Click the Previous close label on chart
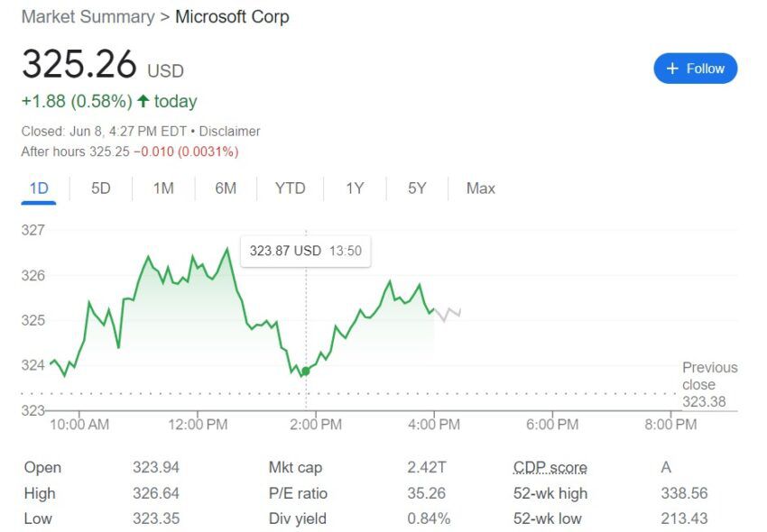The width and height of the screenshot is (767, 532). (709, 375)
